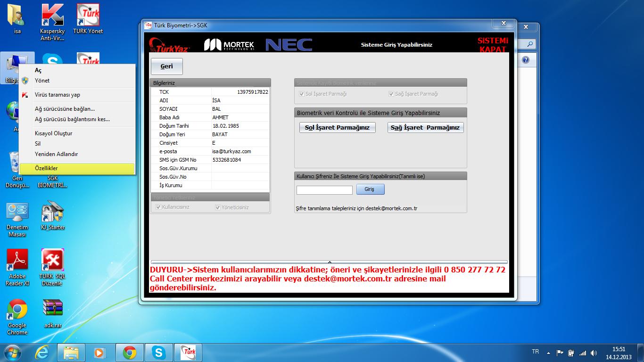Open Adobe Reader XI shortcut
Screen dimensions: 644x362
click(17, 268)
